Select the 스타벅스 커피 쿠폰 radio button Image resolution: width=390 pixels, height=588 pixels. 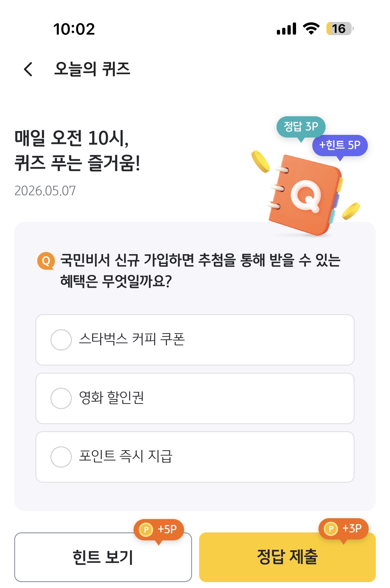(x=61, y=340)
